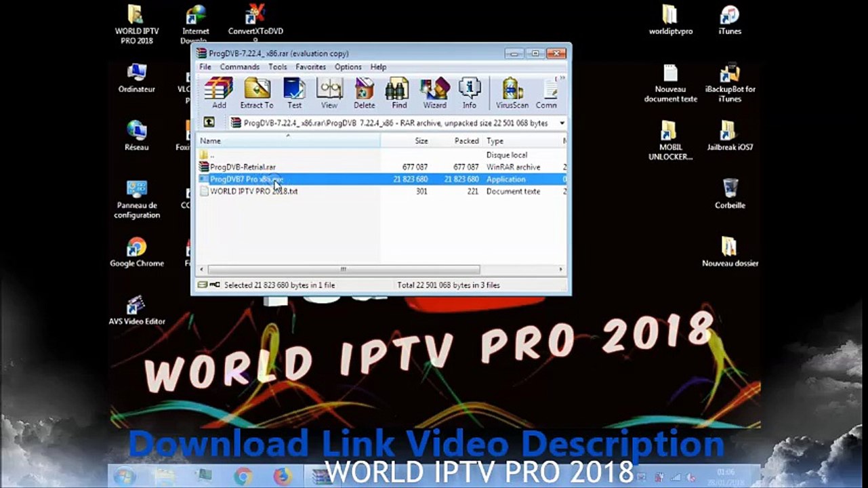Open the Windows Start menu
This screenshot has width=868, height=488.
[125, 476]
